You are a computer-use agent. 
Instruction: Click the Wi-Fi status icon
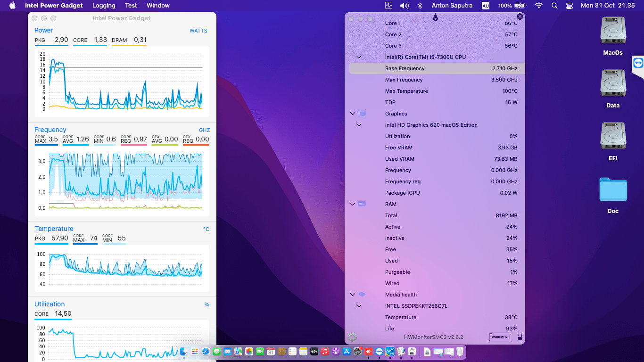click(x=539, y=6)
